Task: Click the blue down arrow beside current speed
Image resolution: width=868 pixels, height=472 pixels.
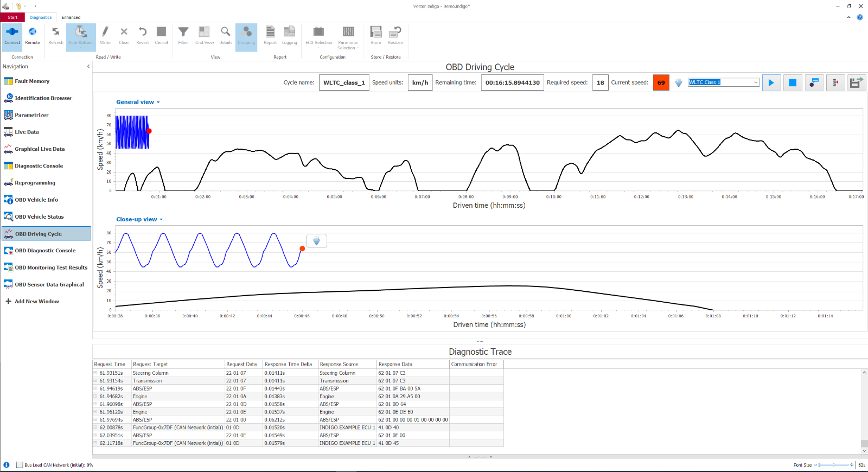Action: pos(679,83)
